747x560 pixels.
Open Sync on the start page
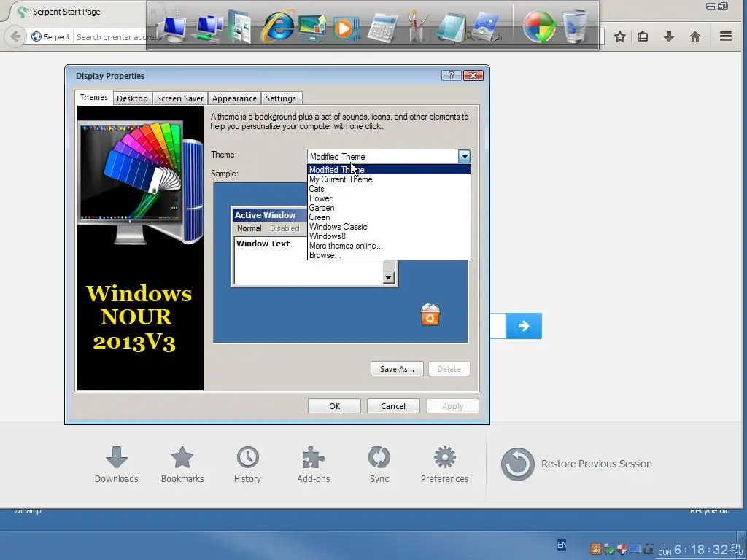pos(379,464)
